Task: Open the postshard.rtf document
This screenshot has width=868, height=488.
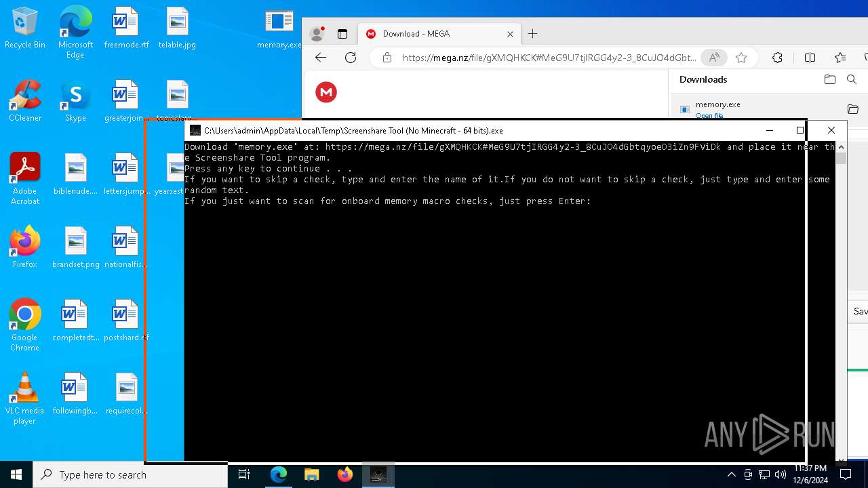Action: (126, 321)
